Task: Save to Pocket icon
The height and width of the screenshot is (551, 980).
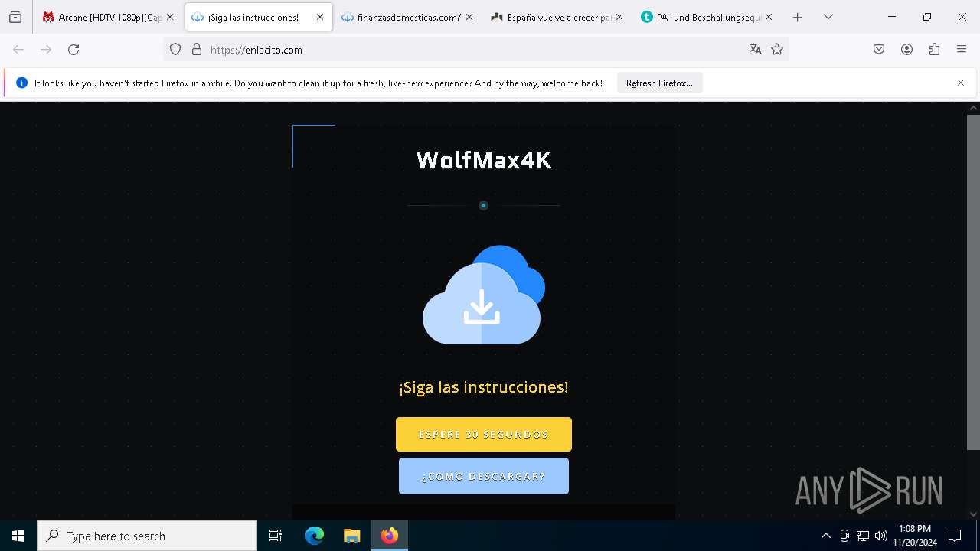Action: tap(879, 50)
